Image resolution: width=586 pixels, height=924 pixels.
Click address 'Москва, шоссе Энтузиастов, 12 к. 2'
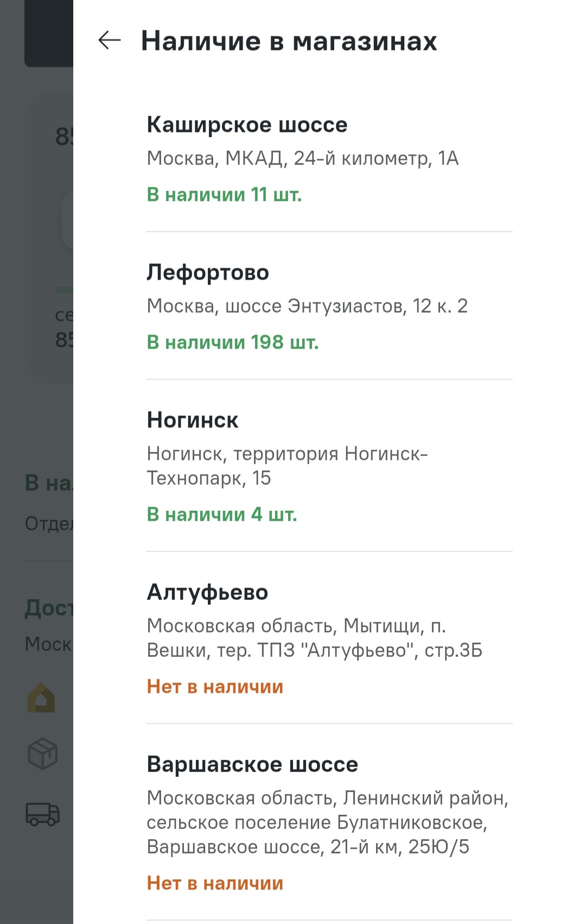click(309, 306)
